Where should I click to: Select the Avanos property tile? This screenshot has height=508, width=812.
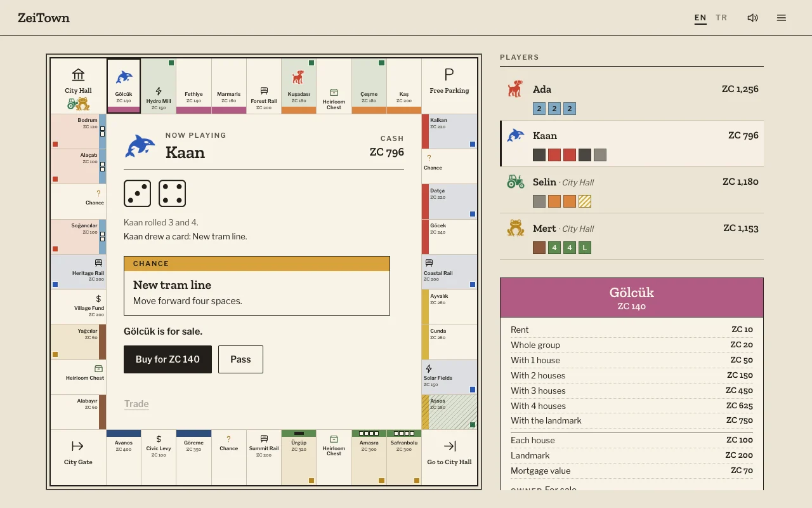(x=124, y=457)
